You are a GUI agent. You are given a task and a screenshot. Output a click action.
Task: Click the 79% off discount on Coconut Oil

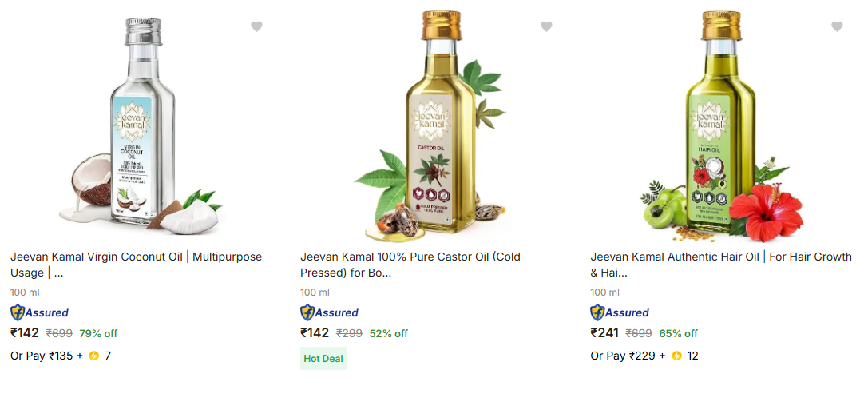(98, 333)
